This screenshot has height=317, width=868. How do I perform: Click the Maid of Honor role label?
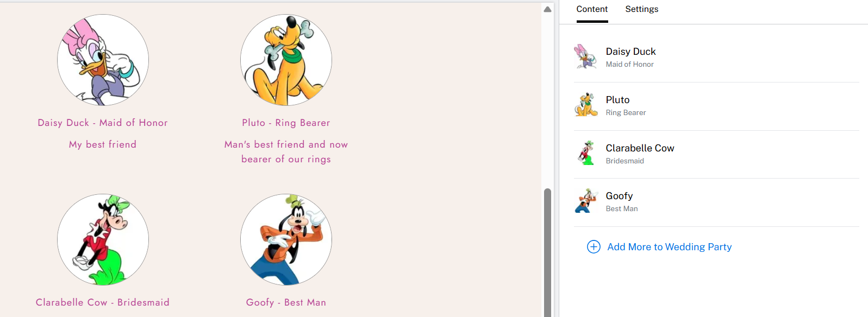point(629,64)
